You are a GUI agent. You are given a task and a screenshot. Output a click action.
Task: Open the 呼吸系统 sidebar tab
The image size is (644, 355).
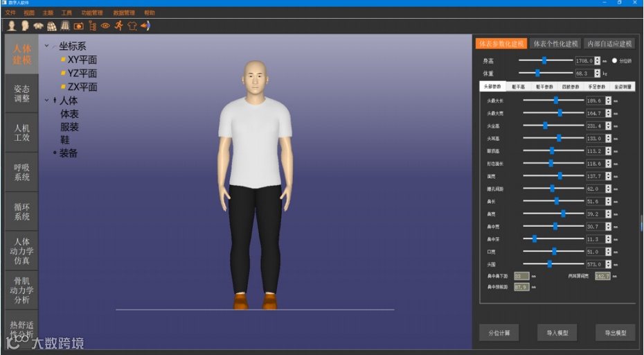[x=21, y=173]
